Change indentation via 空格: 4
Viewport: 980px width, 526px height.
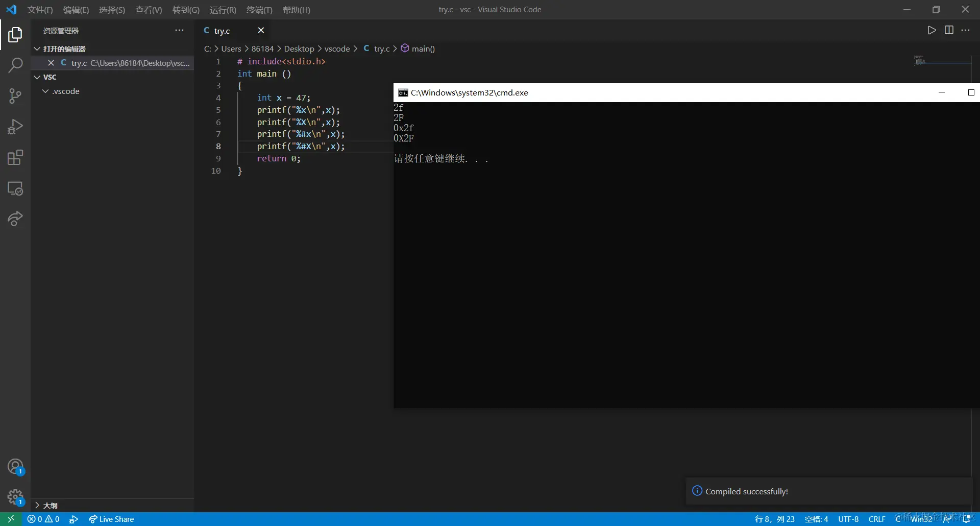point(816,519)
